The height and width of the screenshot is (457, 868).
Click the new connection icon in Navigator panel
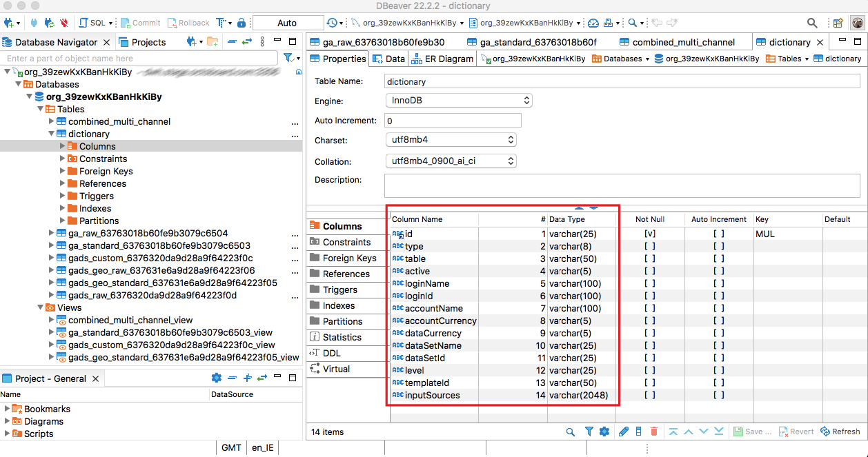(x=192, y=42)
